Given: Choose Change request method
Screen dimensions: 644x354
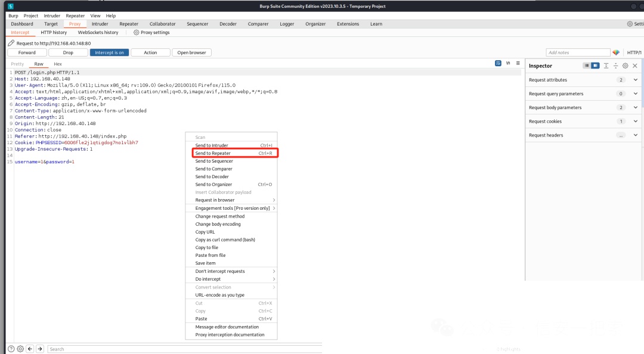Looking at the screenshot, I should (x=231, y=216).
